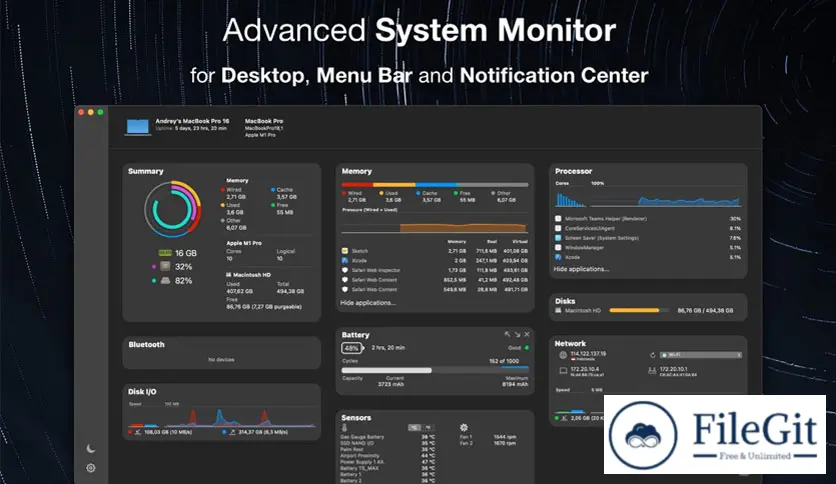Click the Safari Web Inspector shield icon
Screen dimensions: 836x484
[x=344, y=270]
